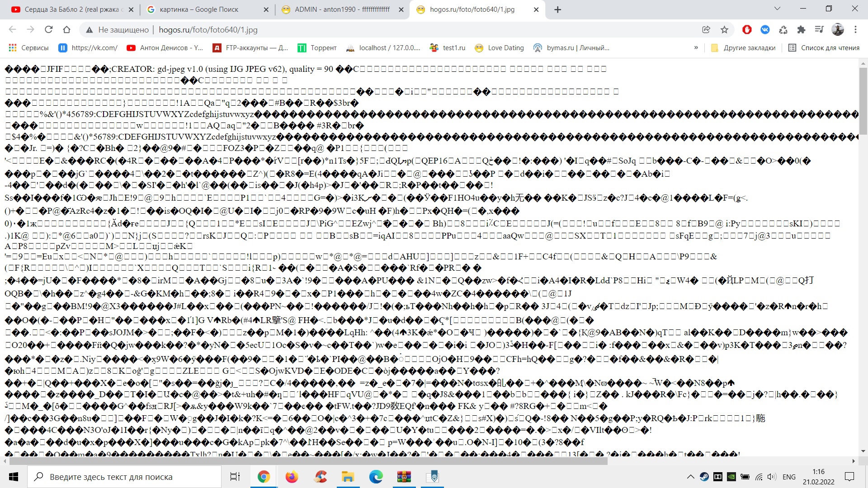This screenshot has height=488, width=868.
Task: Expand hidden bookmarks with the chevron
Action: point(696,47)
